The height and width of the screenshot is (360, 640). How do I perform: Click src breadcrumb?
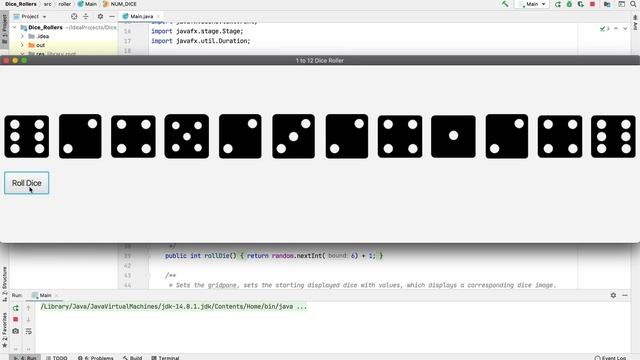point(48,4)
